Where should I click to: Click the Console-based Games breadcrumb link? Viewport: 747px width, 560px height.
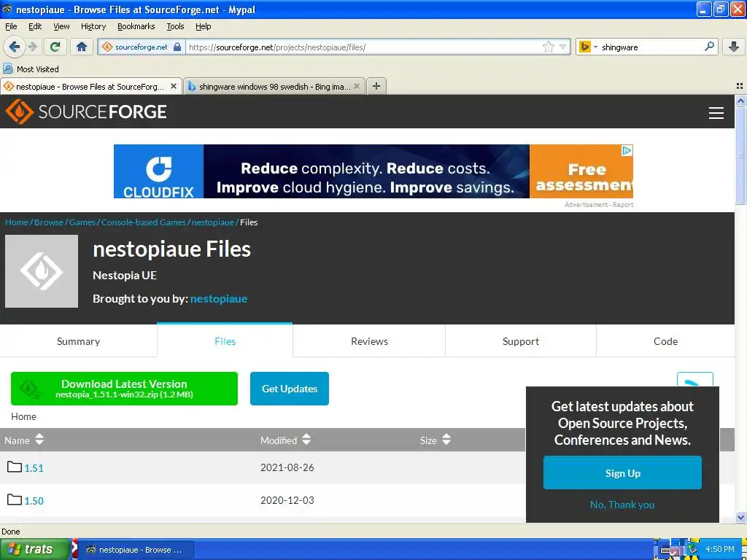pos(144,222)
